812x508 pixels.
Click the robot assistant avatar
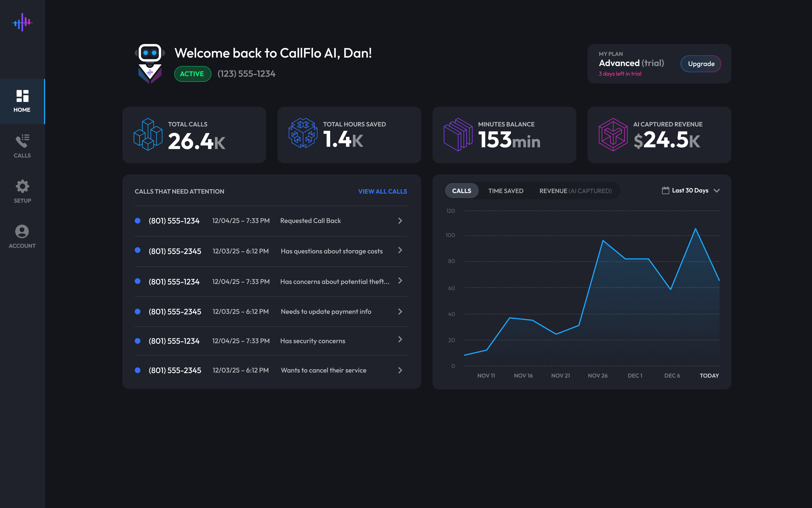coord(150,63)
